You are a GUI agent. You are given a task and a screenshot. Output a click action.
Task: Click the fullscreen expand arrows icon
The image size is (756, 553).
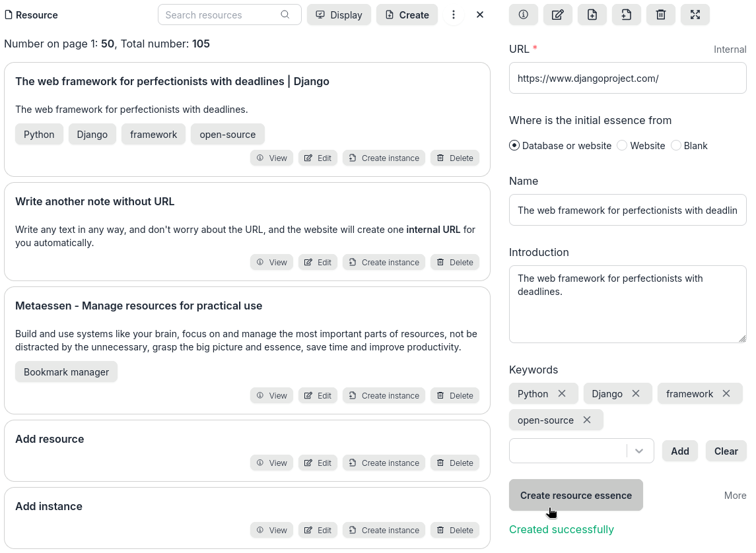click(695, 15)
